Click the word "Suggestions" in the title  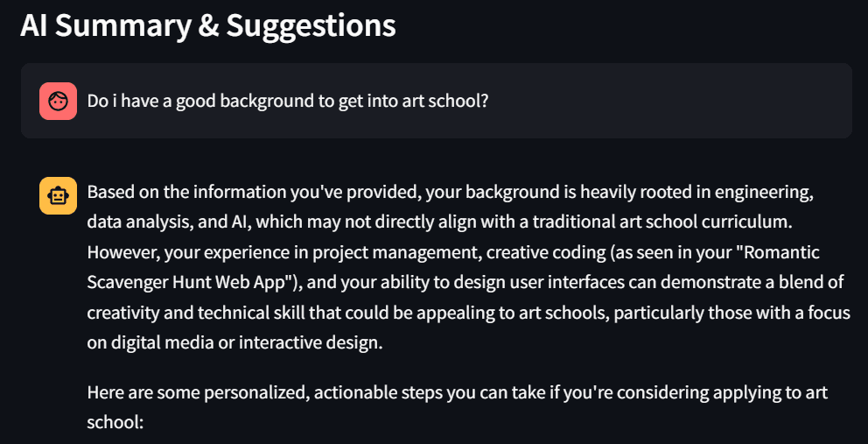coord(311,25)
